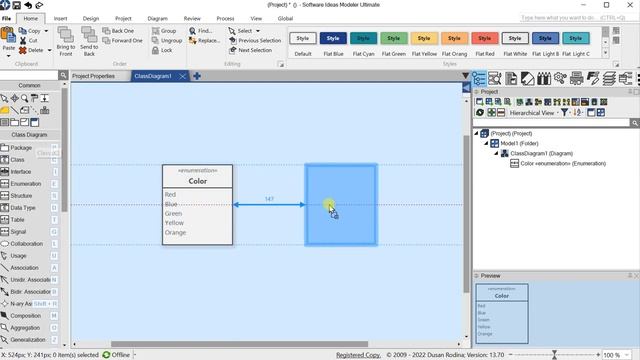The image size is (640, 360).
Task: Click the Registered Copy link
Action: 358,355
